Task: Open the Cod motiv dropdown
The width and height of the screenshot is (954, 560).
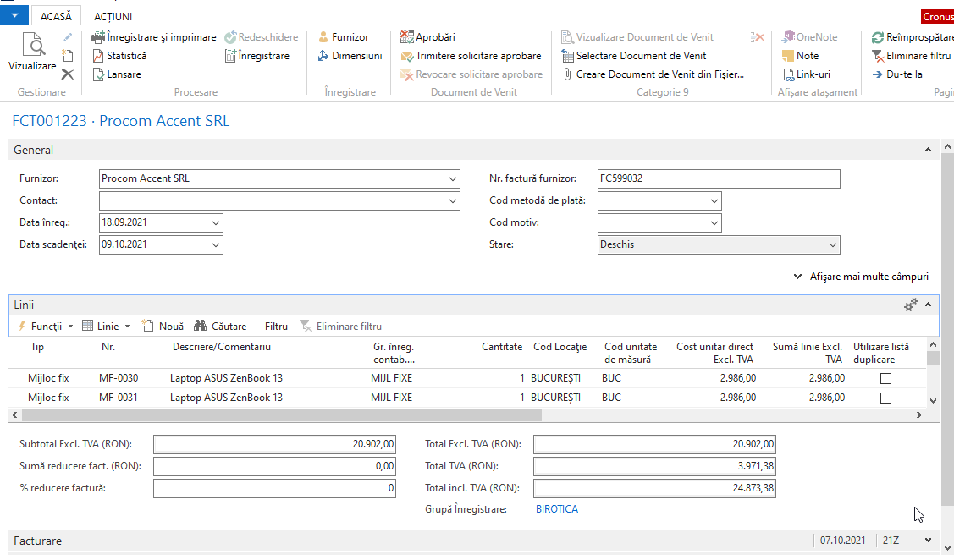Action: coord(714,222)
